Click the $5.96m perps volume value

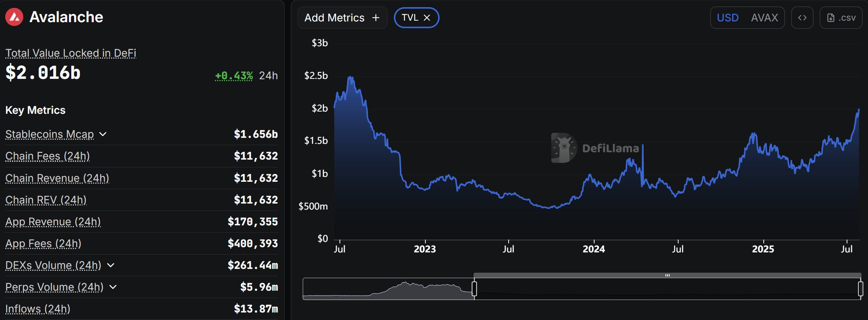point(259,287)
